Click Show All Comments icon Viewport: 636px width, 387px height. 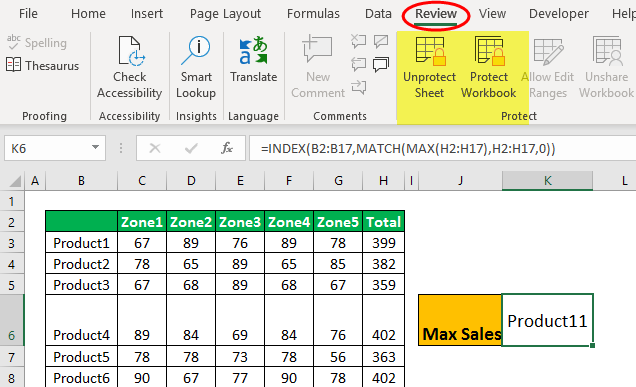point(381,64)
